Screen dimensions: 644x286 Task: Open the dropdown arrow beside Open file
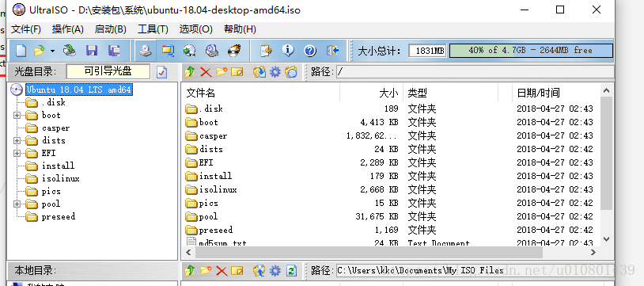click(x=52, y=51)
